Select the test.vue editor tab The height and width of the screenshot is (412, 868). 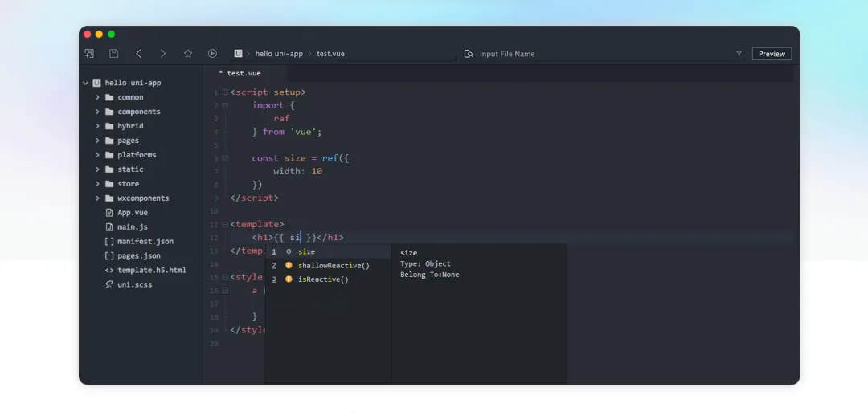244,73
